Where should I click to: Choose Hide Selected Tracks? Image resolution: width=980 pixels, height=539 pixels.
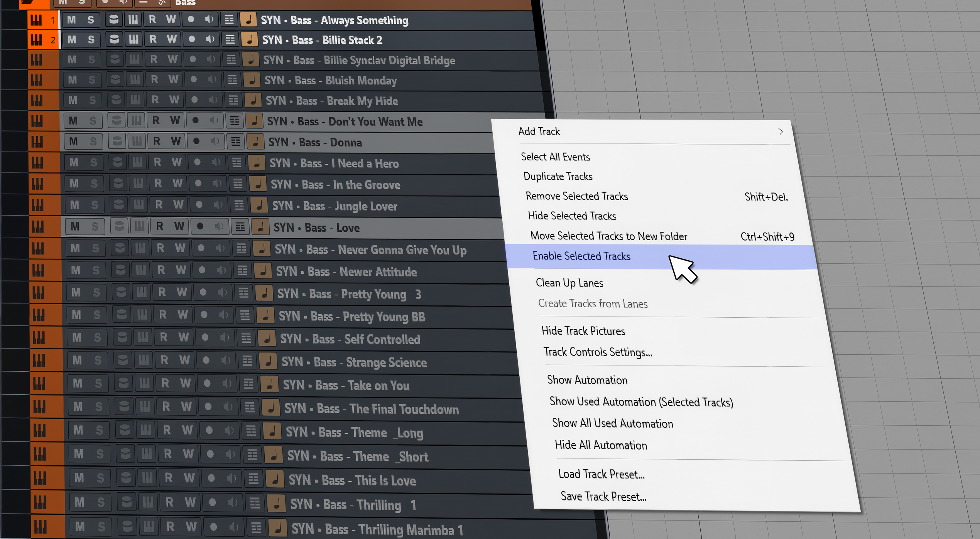click(572, 216)
